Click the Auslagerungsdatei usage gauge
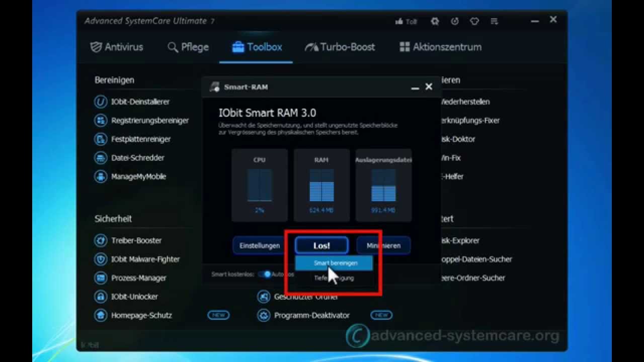644x362 pixels. pyautogui.click(x=383, y=185)
